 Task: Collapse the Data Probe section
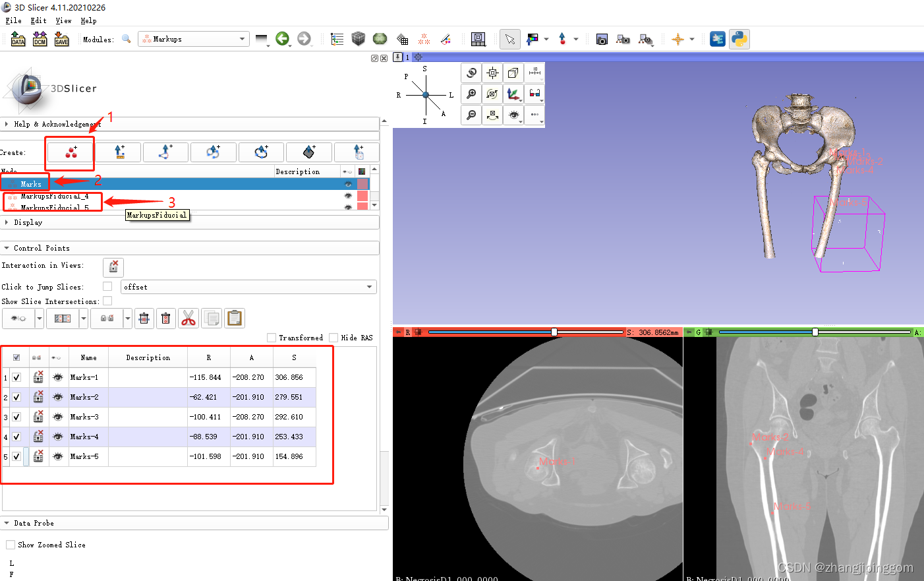(x=194, y=523)
